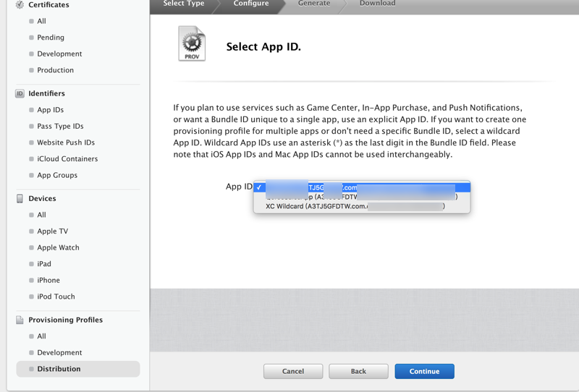Open All under Certificates
This screenshot has width=579, height=392.
41,21
